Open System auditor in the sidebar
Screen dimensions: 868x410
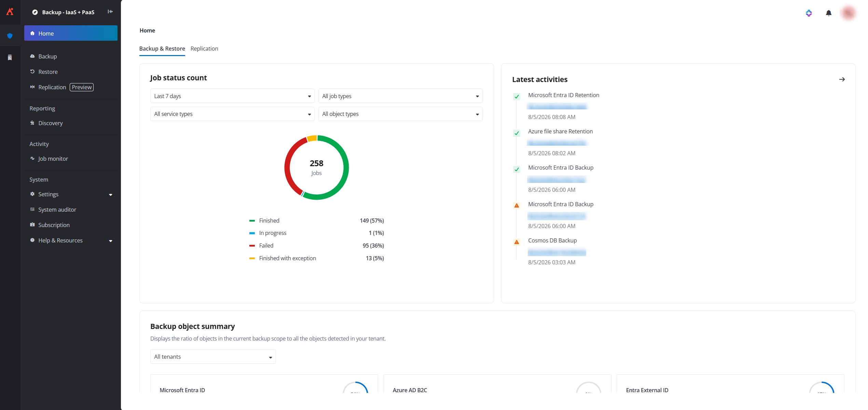[71, 209]
